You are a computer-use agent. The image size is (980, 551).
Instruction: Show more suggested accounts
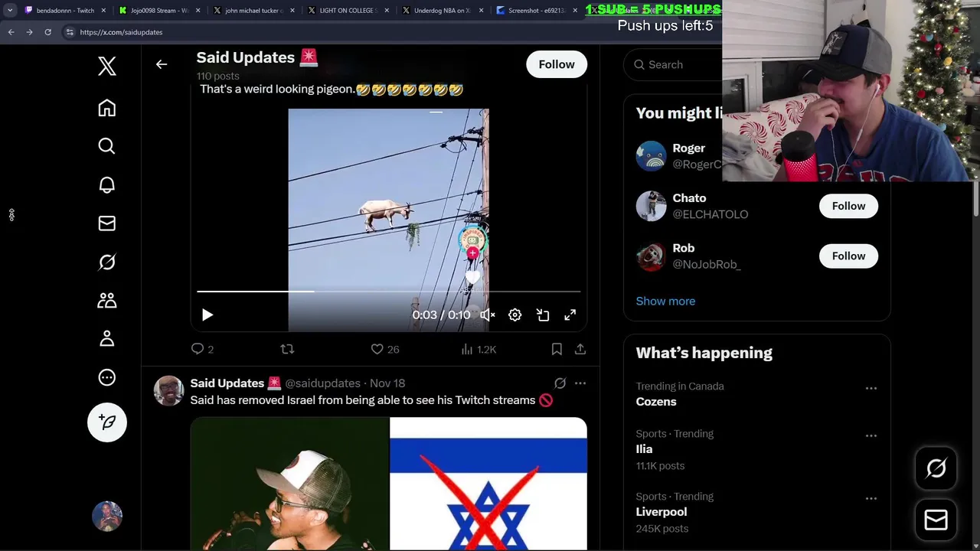click(x=665, y=302)
